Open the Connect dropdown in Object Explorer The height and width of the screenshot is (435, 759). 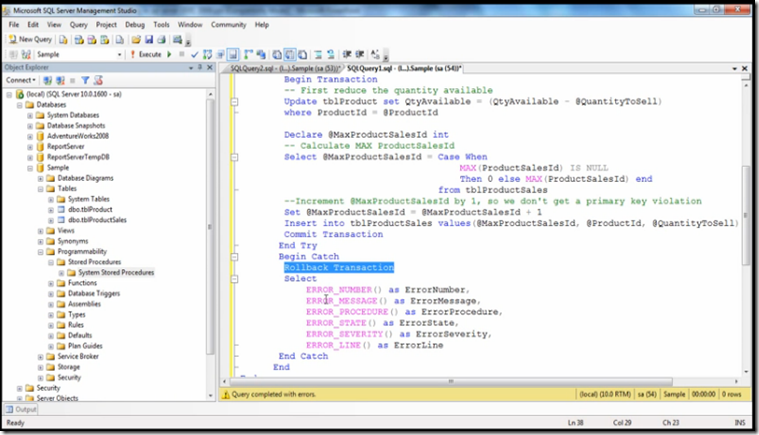(21, 80)
